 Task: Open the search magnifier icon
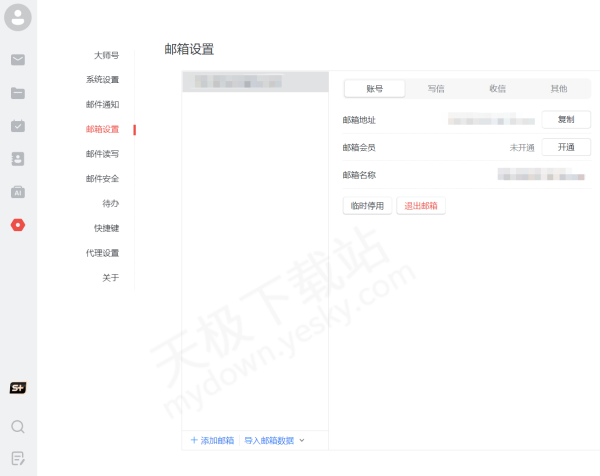pyautogui.click(x=18, y=427)
